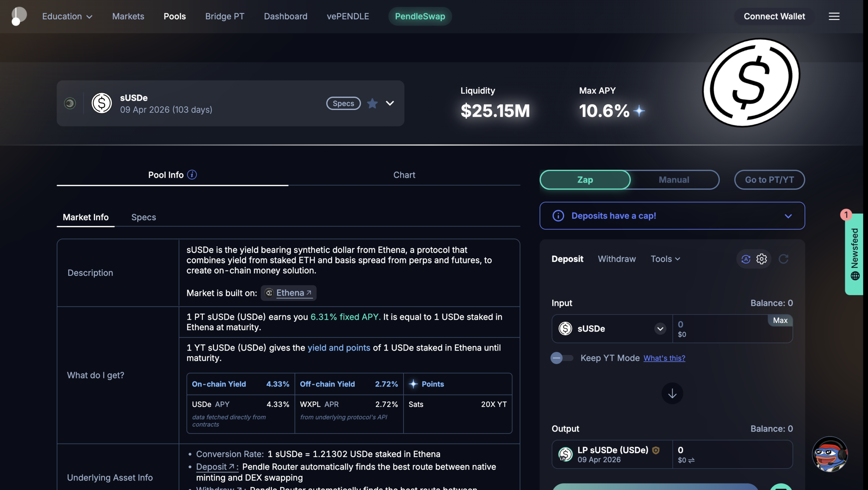
Task: Open the Pepe support chat avatar
Action: pos(829,454)
